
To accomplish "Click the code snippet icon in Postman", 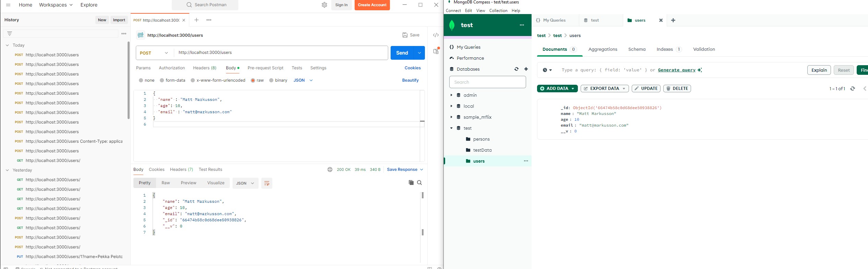I will tap(436, 35).
